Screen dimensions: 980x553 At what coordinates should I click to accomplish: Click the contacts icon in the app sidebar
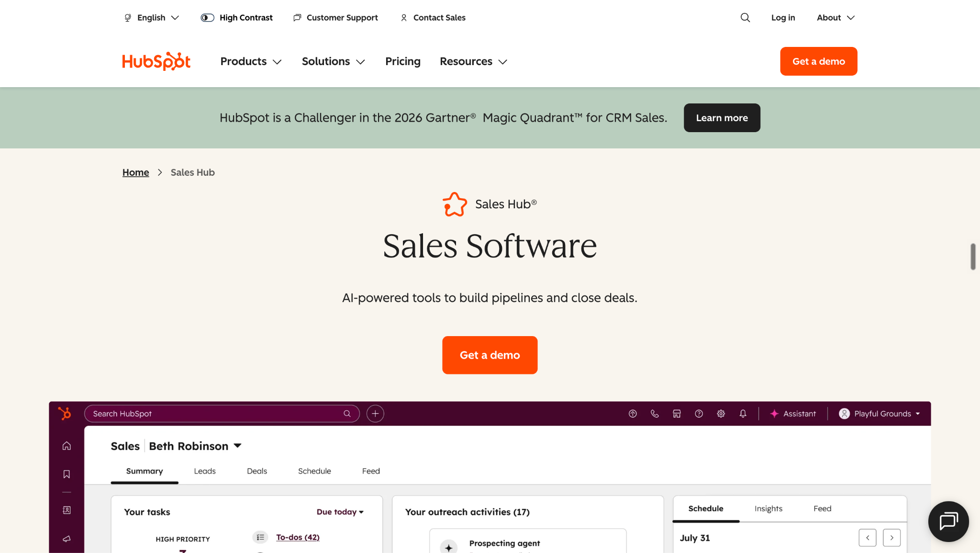pyautogui.click(x=67, y=510)
